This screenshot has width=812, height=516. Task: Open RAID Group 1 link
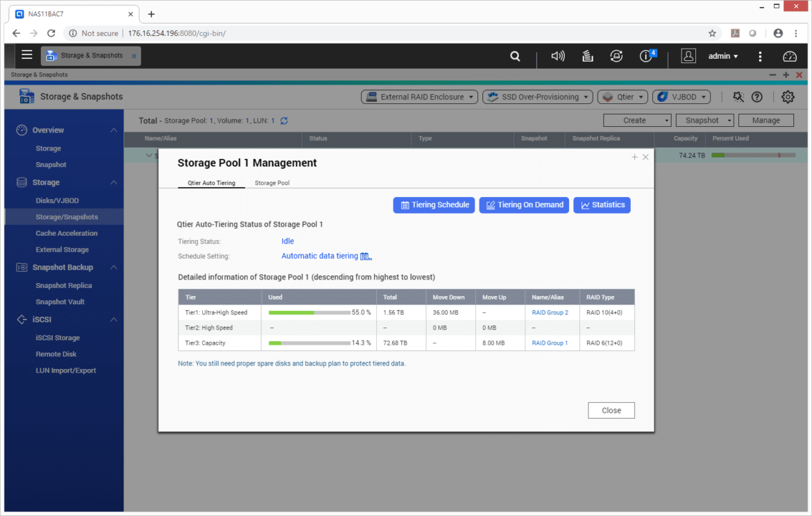coord(550,343)
